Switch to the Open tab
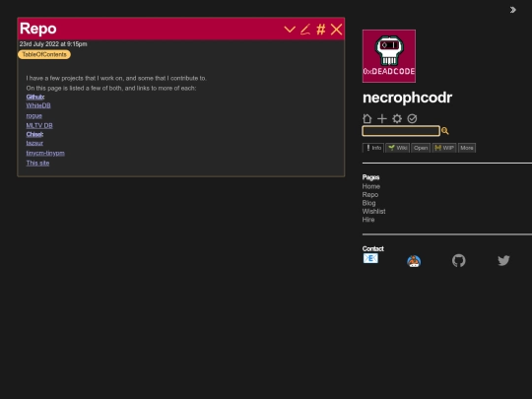Screen dimensions: 532x399 tap(421, 148)
